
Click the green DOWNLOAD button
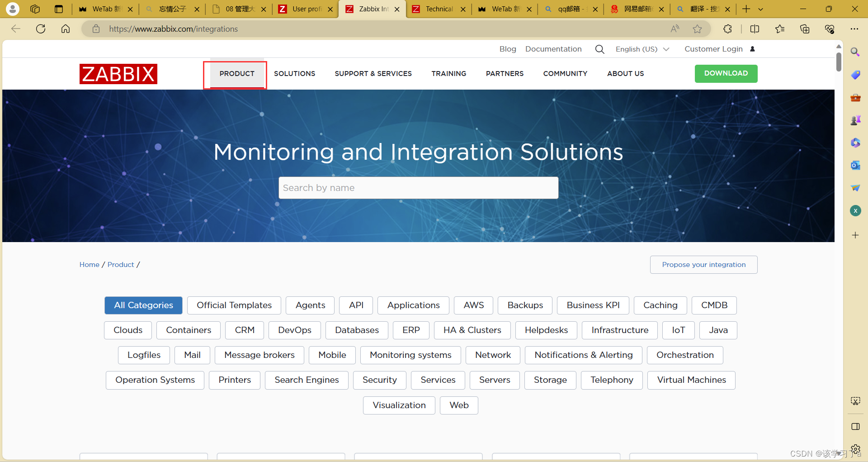pos(726,73)
